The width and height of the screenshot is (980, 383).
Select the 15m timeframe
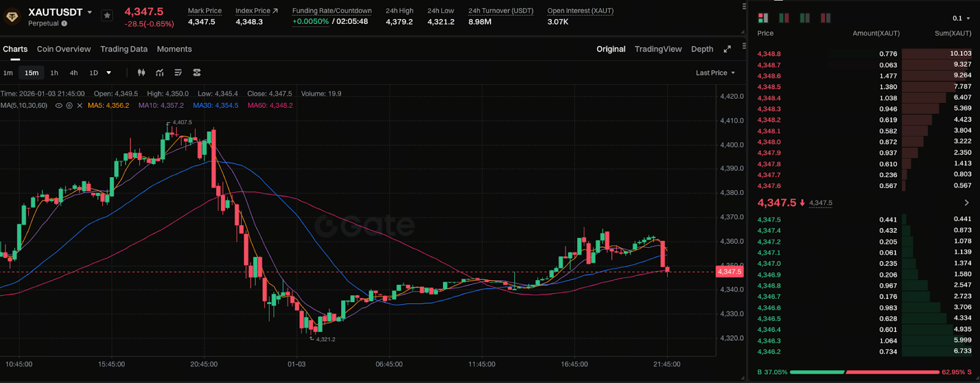(32, 73)
